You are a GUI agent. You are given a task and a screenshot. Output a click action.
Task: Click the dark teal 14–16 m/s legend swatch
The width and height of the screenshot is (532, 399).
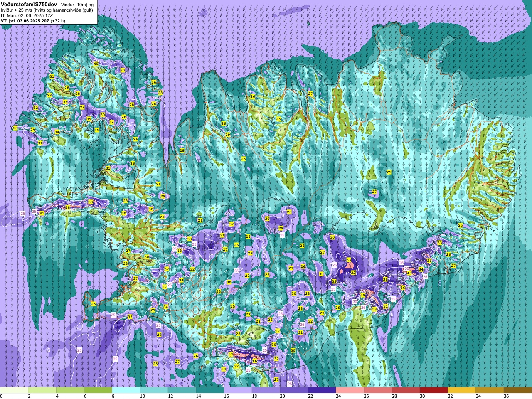210,390
